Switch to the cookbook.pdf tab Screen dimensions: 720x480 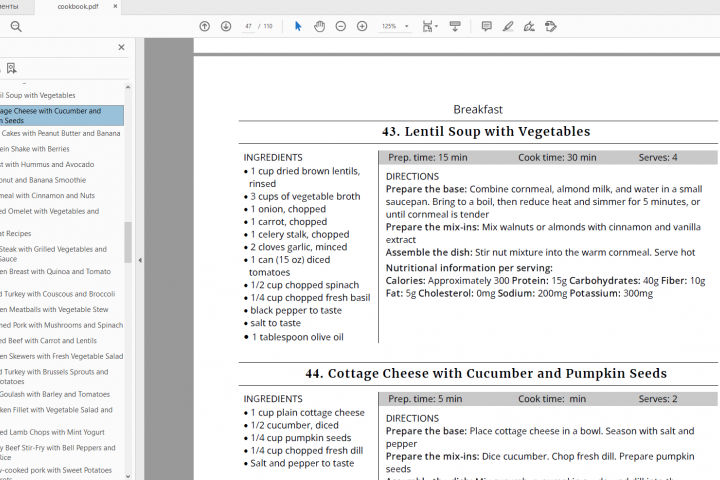pos(78,6)
